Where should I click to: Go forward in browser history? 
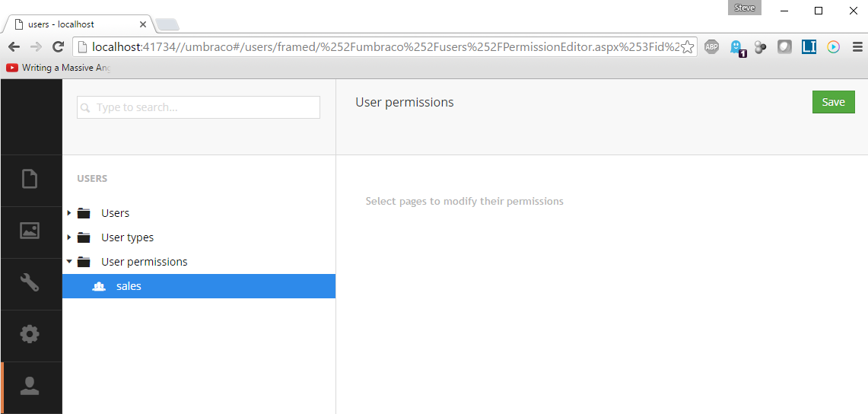[x=36, y=47]
